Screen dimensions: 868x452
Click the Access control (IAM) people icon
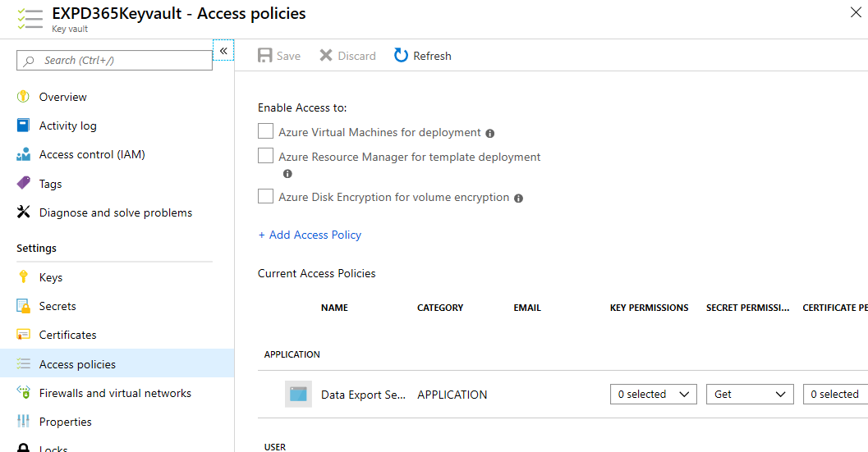23,154
